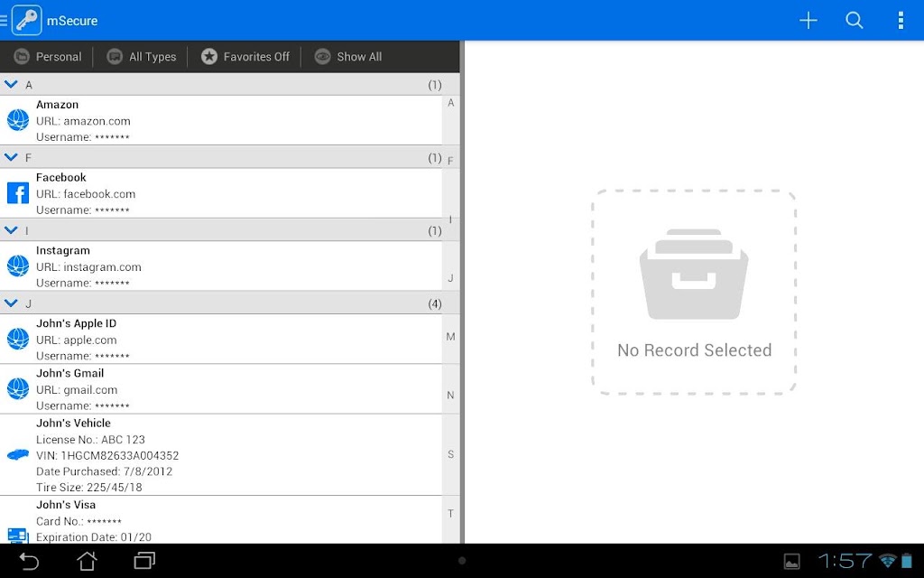The image size is (924, 578).
Task: Click the car icon for John's Vehicle
Action: pyautogui.click(x=18, y=454)
